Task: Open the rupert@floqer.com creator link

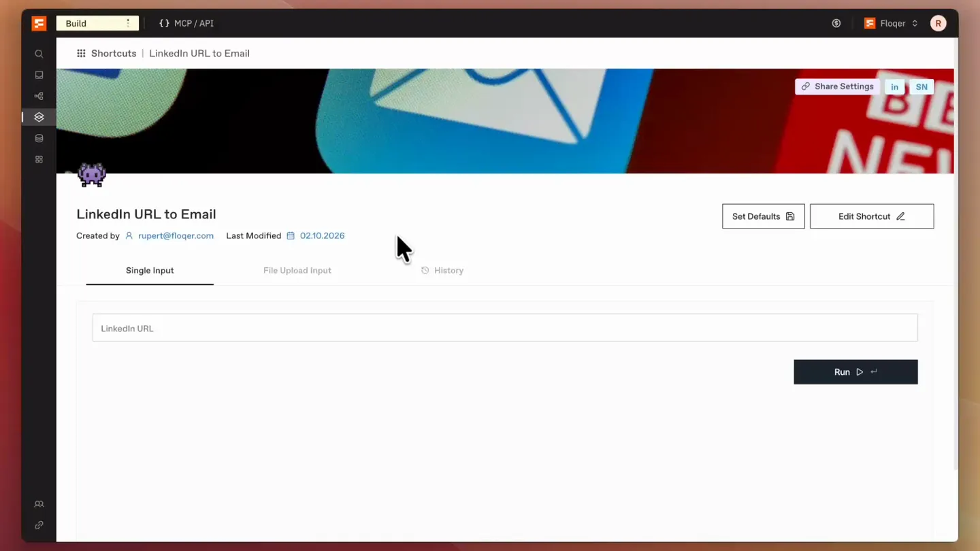Action: (x=176, y=236)
